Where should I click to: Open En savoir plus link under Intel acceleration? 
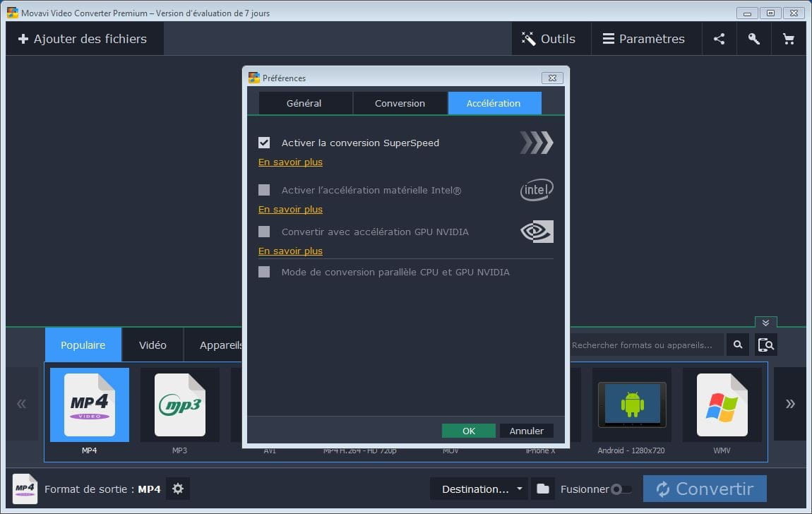290,209
